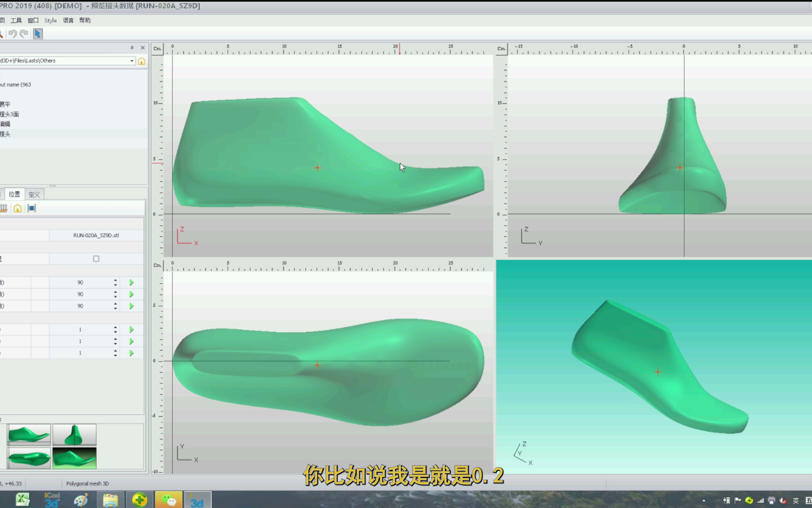Screen dimensions: 812x508
Task: Open the File Explorer taskbar icon
Action: pos(110,500)
